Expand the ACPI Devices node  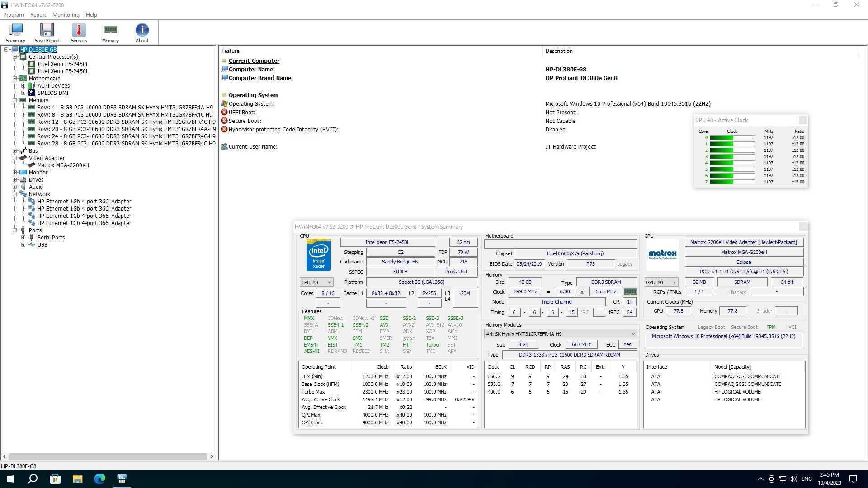click(x=23, y=86)
